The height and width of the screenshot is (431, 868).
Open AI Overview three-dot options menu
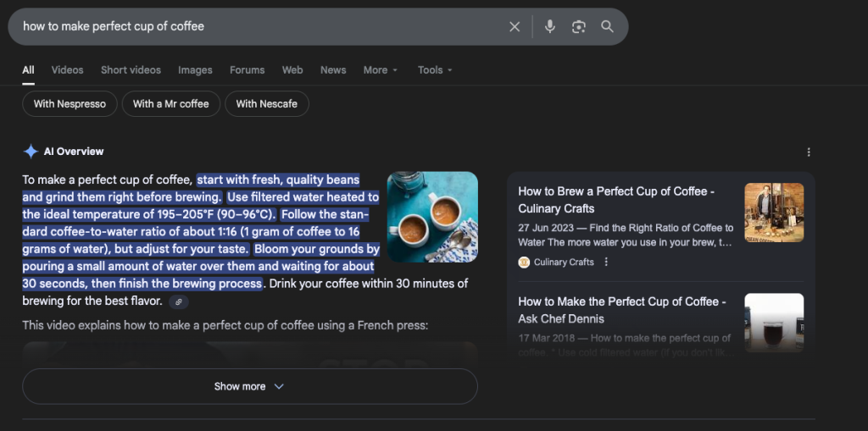809,152
